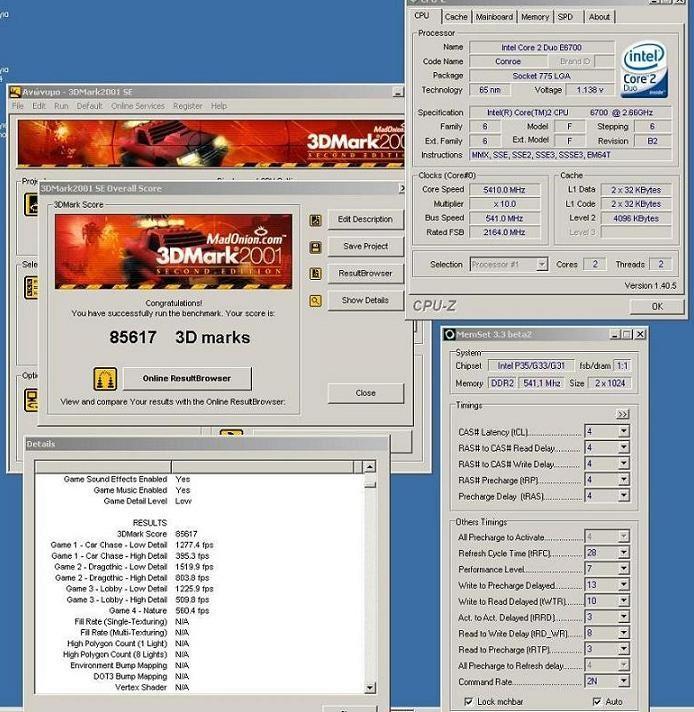Toggle the Lock mchbar checkbox
This screenshot has height=712, width=694.
point(469,701)
